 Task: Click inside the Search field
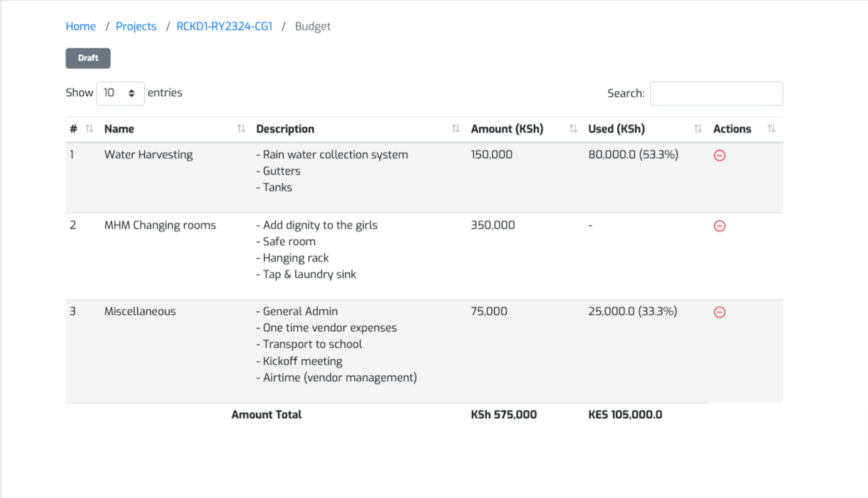[x=716, y=93]
